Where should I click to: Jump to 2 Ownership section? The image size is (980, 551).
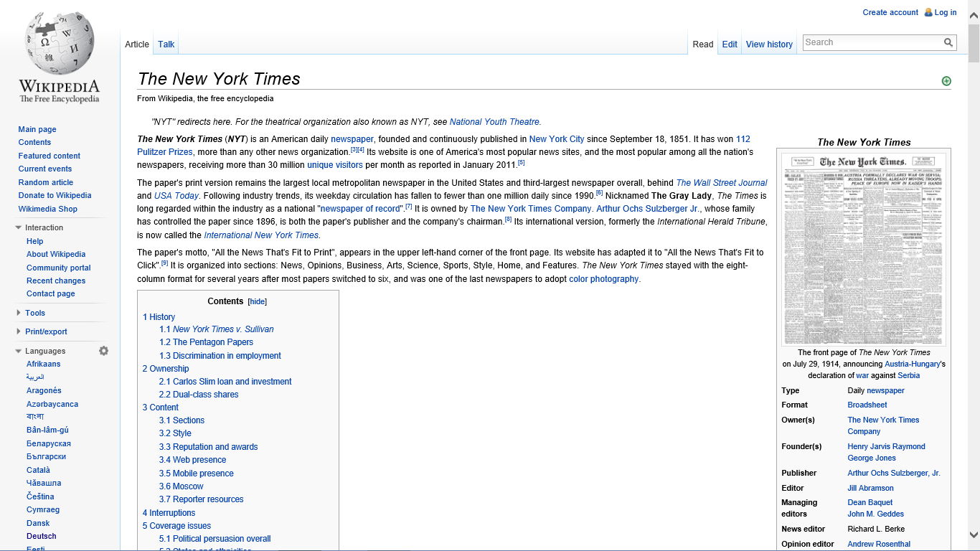pos(166,369)
